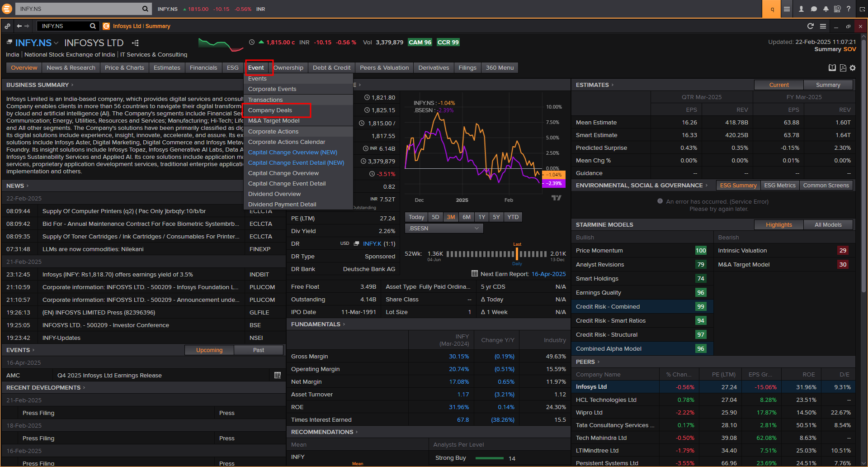Click the back navigation arrow

(x=19, y=26)
